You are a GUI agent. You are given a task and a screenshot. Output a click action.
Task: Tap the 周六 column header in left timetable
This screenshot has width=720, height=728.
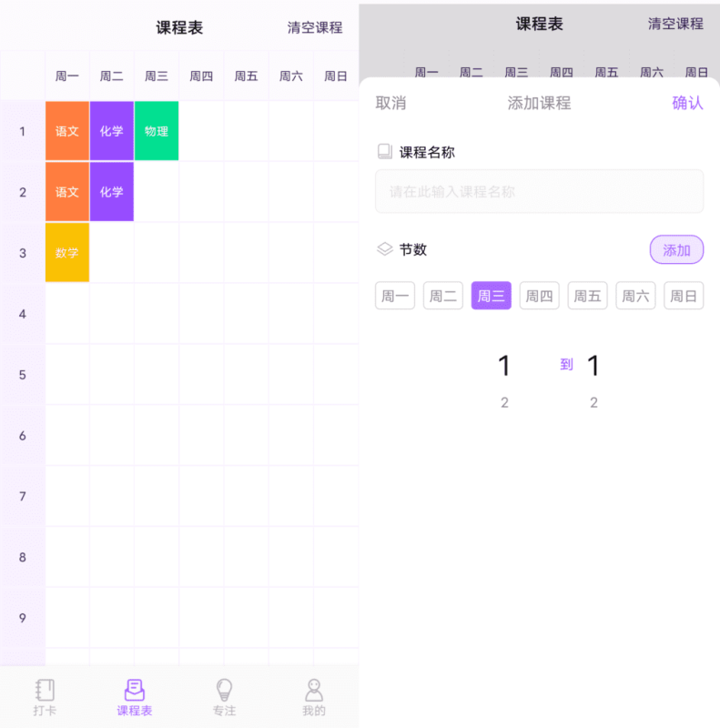point(290,76)
